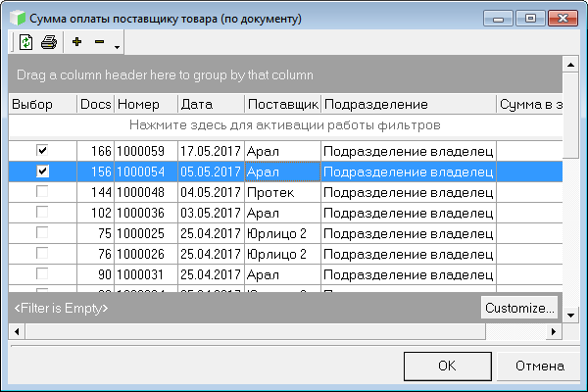Click the horizontal scrollbar right arrow

click(554, 331)
